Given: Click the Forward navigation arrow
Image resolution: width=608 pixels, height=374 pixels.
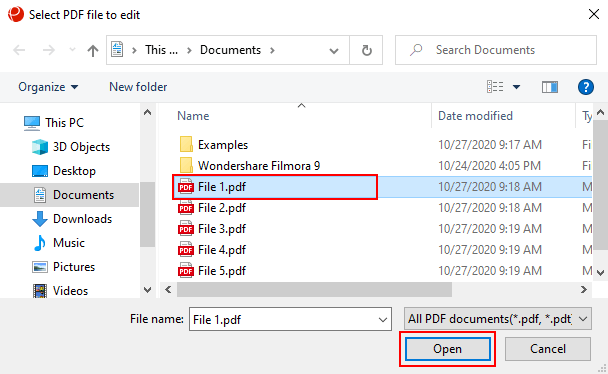Looking at the screenshot, I should (48, 50).
